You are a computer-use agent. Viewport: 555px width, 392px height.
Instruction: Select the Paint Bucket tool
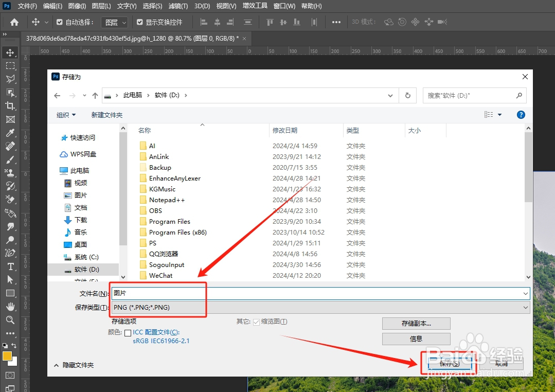pos(10,213)
